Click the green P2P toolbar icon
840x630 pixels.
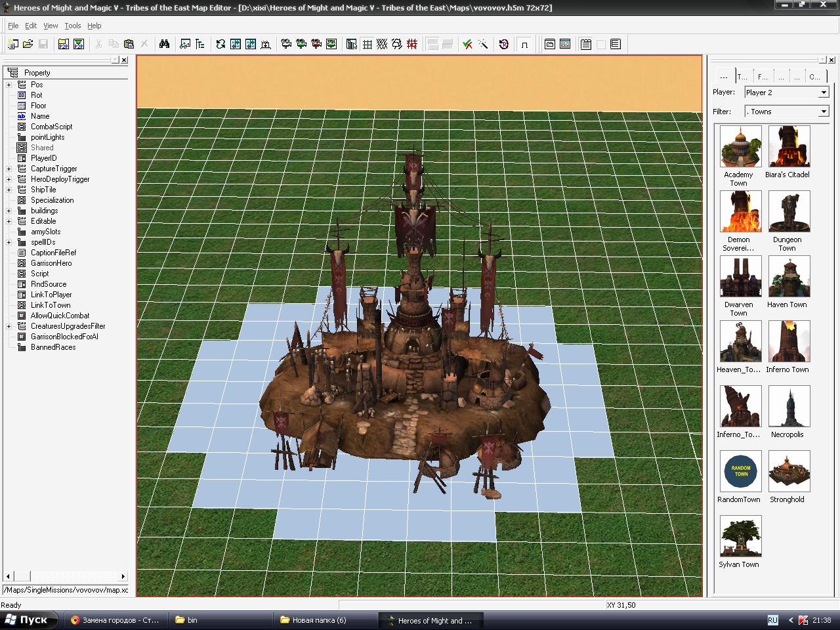tap(78, 44)
